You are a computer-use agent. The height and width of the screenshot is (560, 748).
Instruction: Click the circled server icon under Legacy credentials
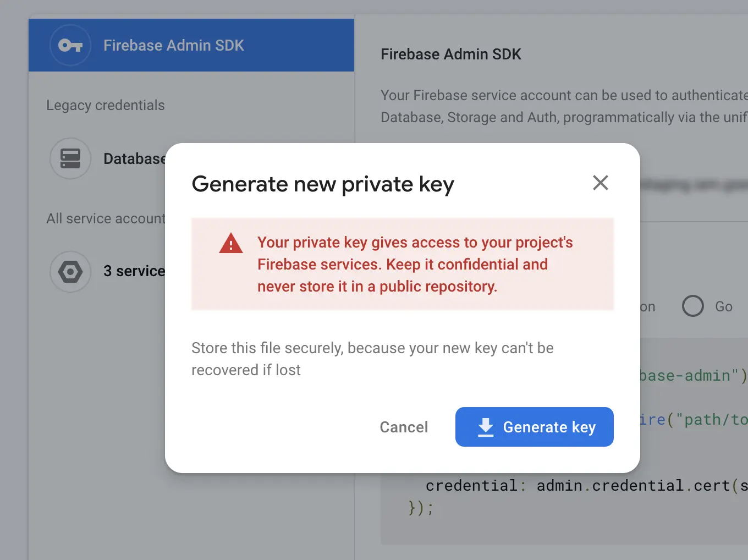(70, 158)
